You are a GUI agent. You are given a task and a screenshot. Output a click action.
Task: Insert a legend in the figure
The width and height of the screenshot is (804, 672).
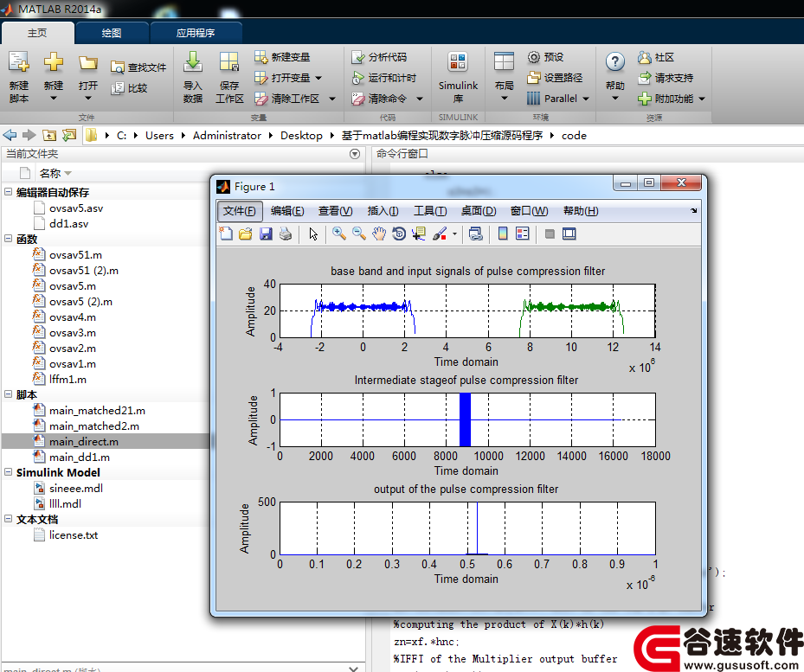click(x=523, y=234)
